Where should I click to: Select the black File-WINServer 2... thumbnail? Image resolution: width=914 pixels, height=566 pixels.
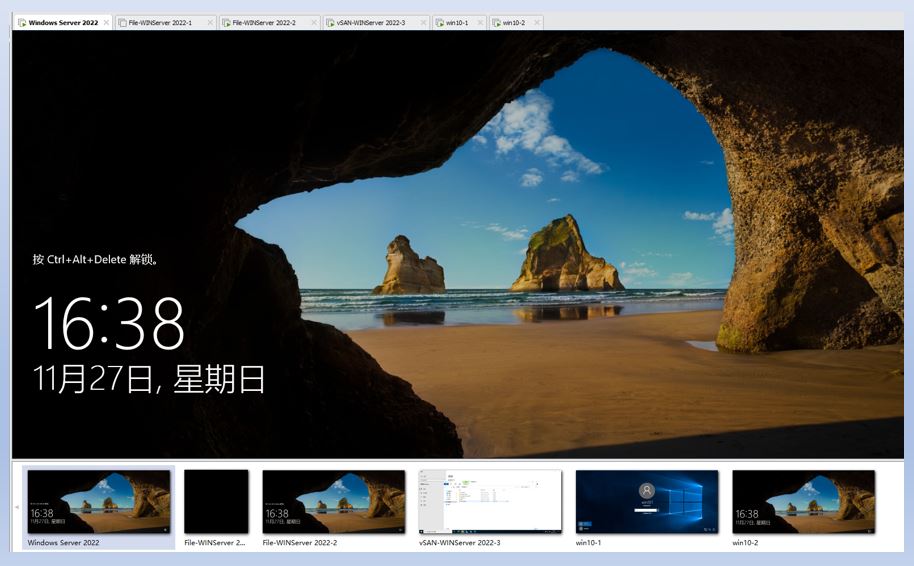click(216, 501)
